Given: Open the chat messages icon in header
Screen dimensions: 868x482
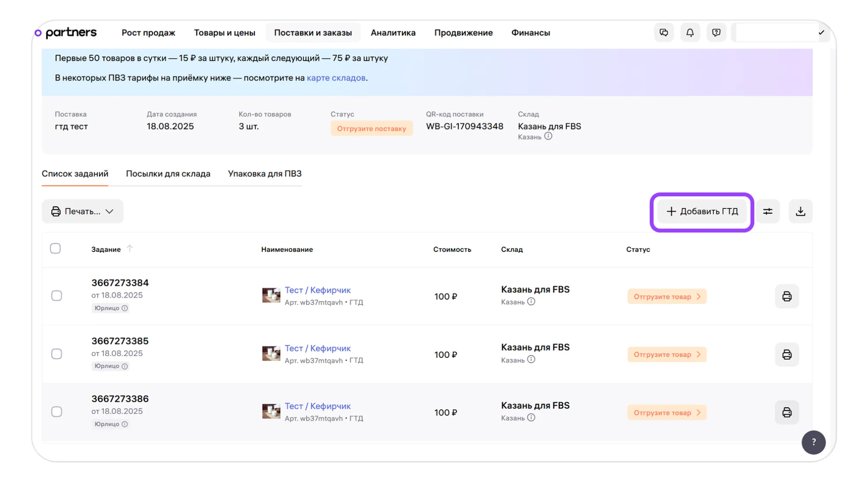Looking at the screenshot, I should pos(663,33).
